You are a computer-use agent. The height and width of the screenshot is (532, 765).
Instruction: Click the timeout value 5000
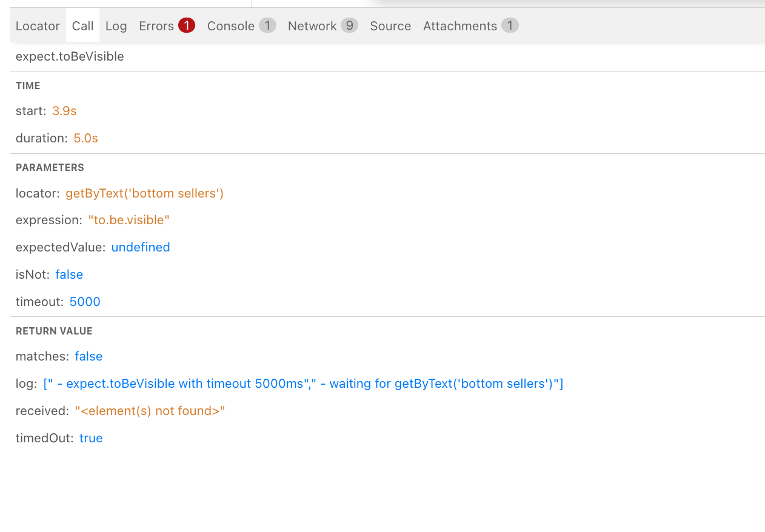click(85, 302)
